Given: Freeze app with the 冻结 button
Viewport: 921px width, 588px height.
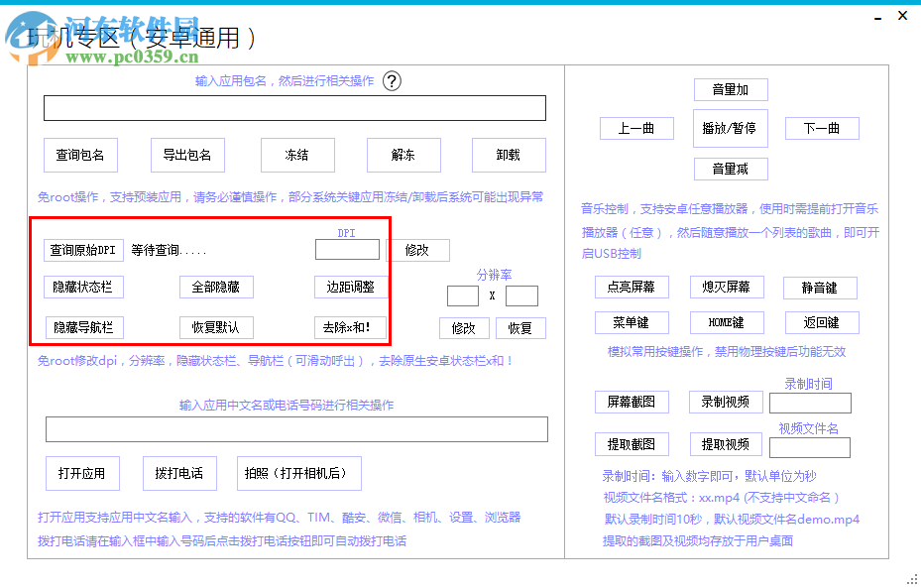Looking at the screenshot, I should (297, 155).
